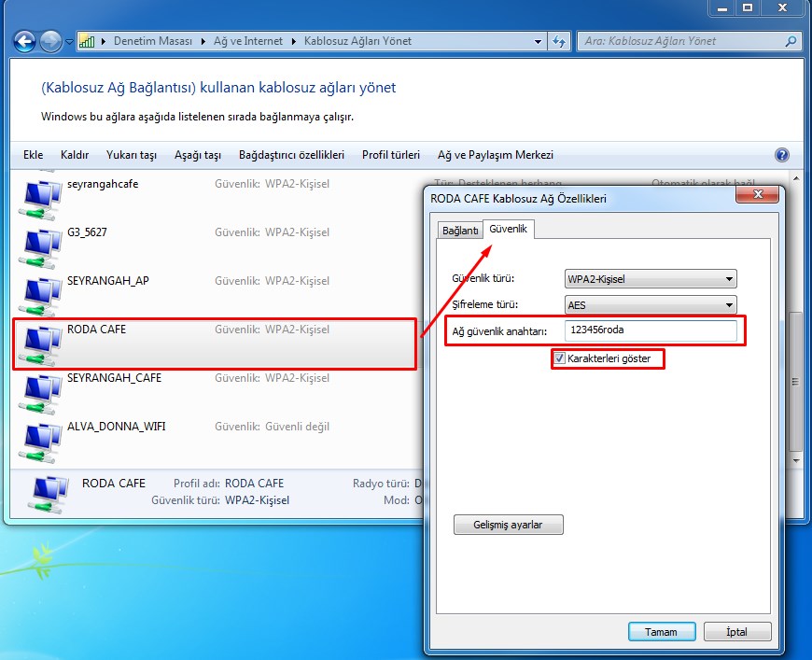Click the Gelişmiş ayarlar button
The image size is (812, 660).
click(x=509, y=525)
